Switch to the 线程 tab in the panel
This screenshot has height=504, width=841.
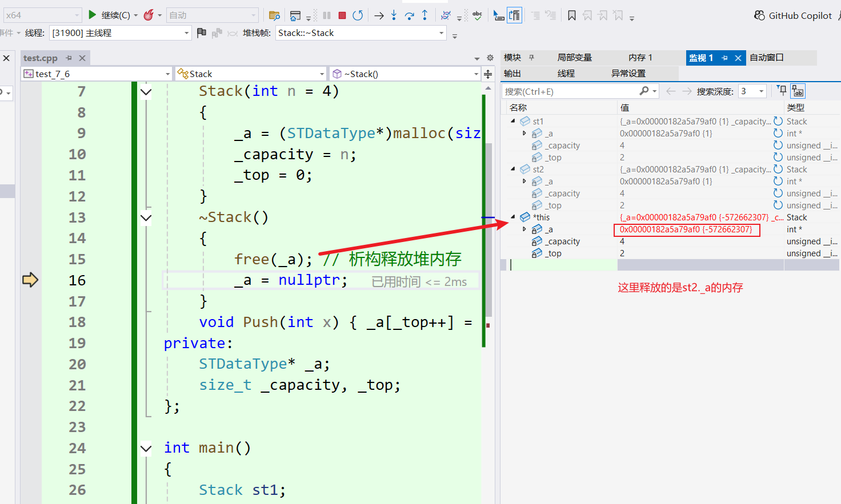pyautogui.click(x=566, y=73)
